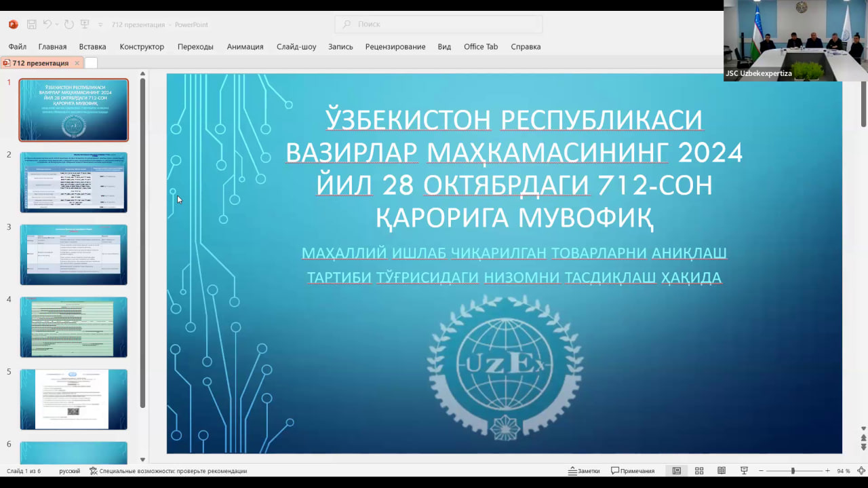Click the slide panel scrollbar down arrow

pyautogui.click(x=142, y=459)
